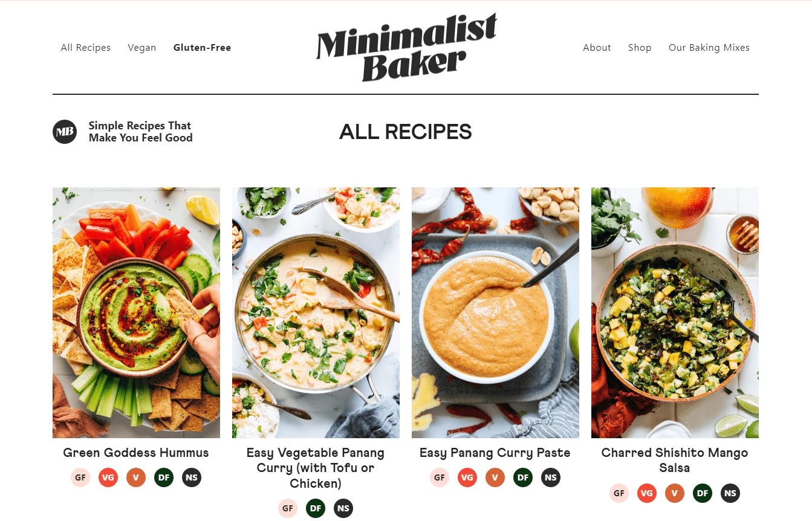Click the round MB logo icon
Viewport: 812px width, 521px height.
point(65,132)
